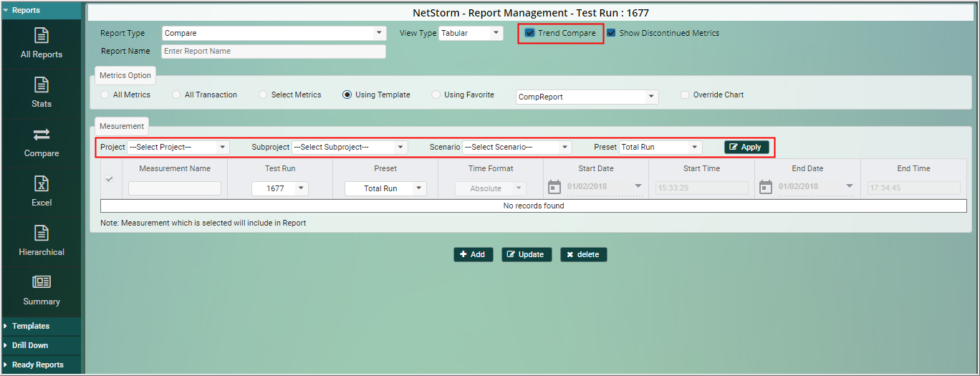980x376 pixels.
Task: Open the Select Subproject dropdown
Action: click(x=350, y=147)
